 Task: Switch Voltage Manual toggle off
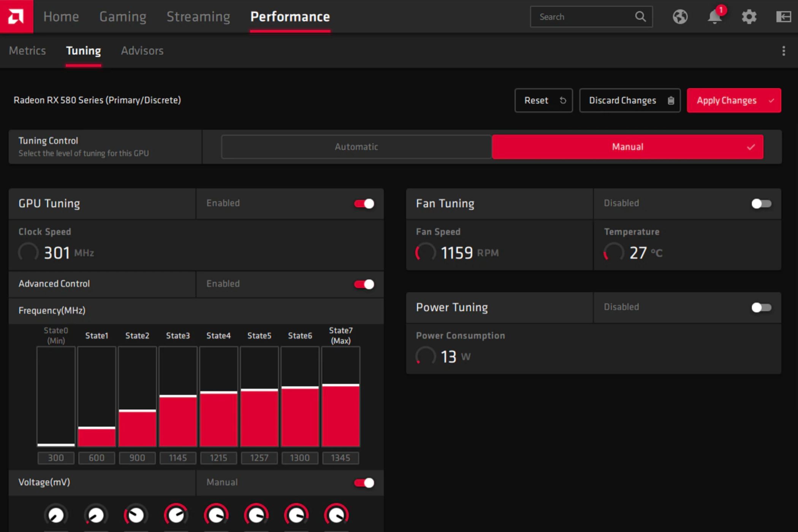coord(364,483)
